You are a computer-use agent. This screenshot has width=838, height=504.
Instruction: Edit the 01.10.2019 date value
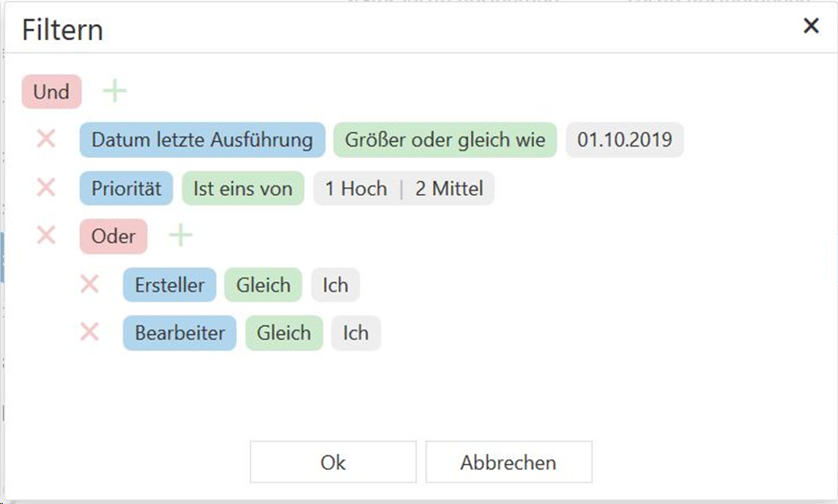click(x=624, y=140)
